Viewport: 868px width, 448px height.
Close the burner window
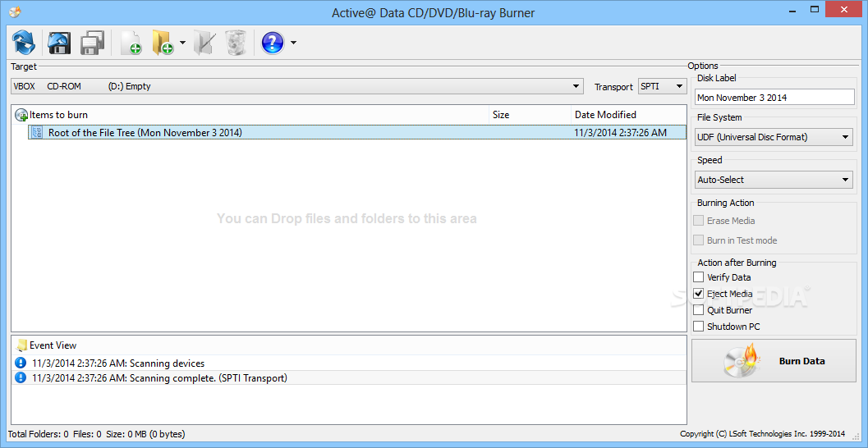pos(844,9)
